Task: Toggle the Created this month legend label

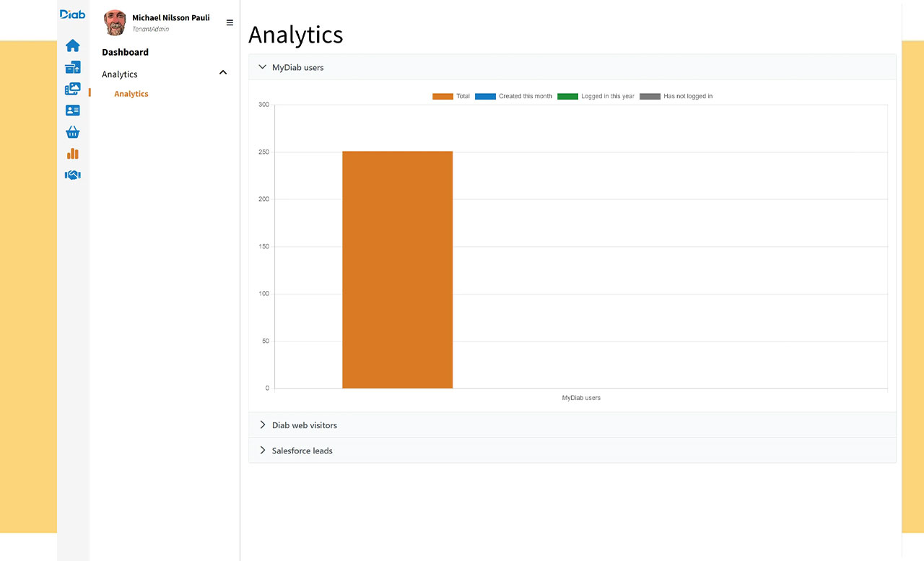Action: coord(526,96)
